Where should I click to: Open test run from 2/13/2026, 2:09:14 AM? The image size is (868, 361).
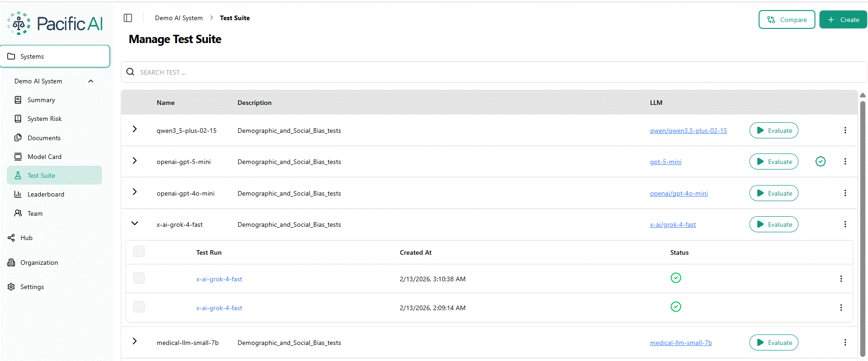pyautogui.click(x=219, y=308)
